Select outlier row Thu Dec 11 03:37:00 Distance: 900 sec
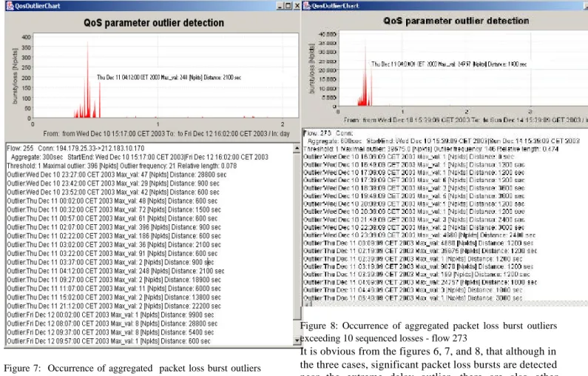Image resolution: width=588 pixels, height=376 pixels. (x=111, y=262)
